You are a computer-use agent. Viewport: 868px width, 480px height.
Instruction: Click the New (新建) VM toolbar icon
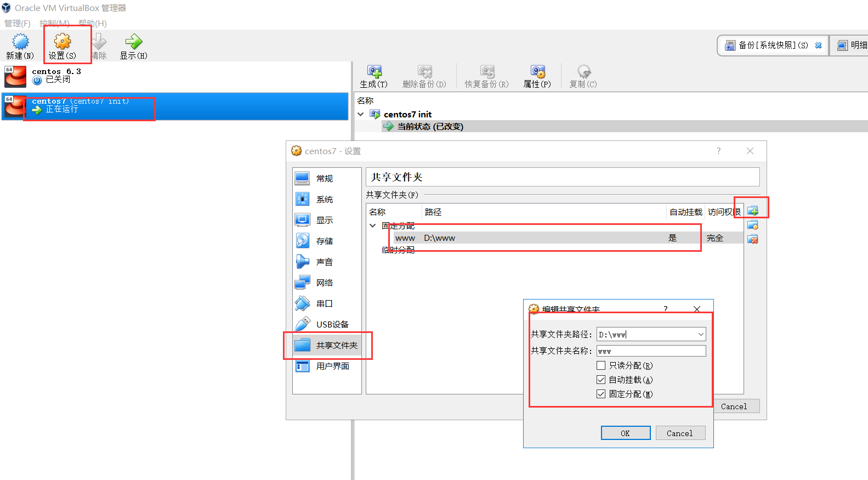pos(20,42)
